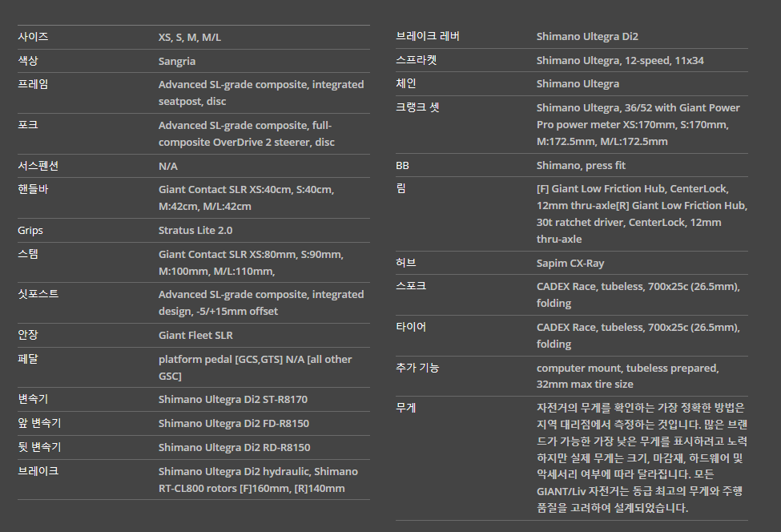Click Shimano Ultegra Di2 ST-R8170 shifter value
Screen dimensions: 781x532
[x=232, y=400]
